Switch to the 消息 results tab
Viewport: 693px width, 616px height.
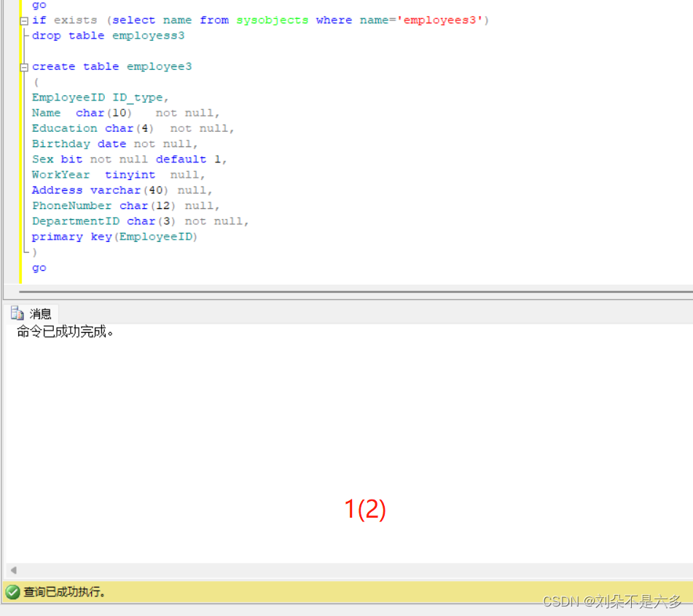tap(39, 313)
